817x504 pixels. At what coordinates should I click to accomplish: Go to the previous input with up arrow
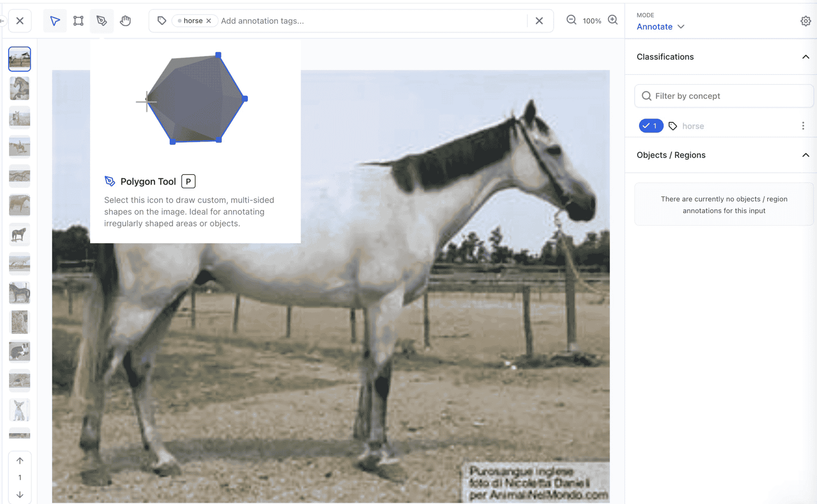point(20,460)
